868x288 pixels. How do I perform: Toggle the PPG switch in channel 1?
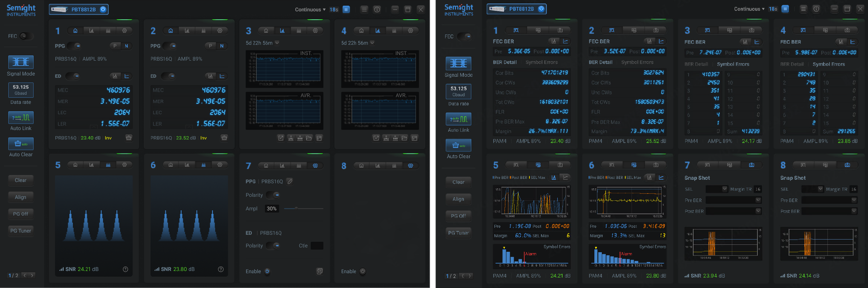(74, 46)
